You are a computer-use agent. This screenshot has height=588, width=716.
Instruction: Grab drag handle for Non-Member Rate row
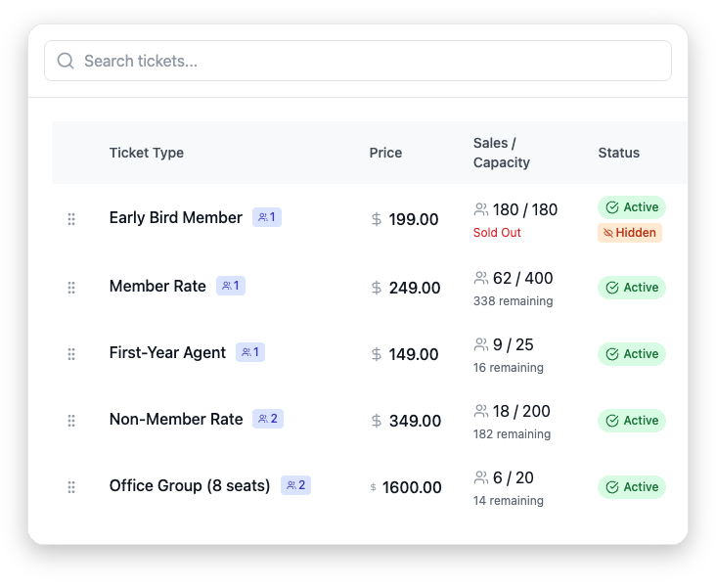(x=71, y=421)
